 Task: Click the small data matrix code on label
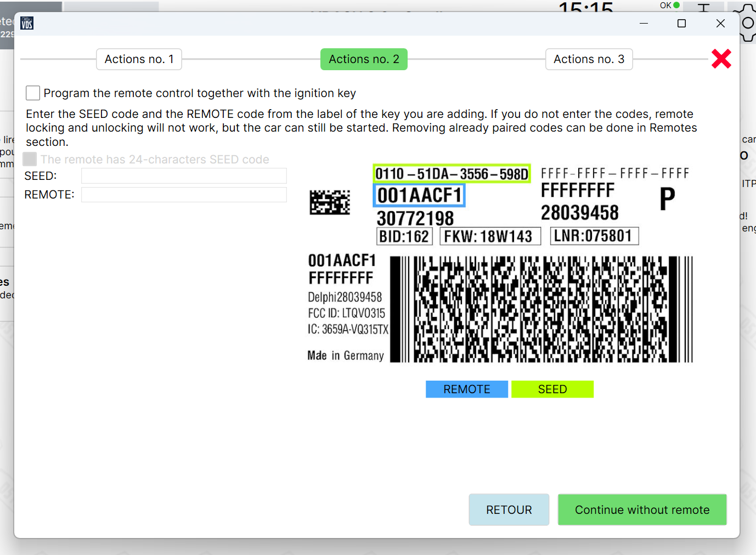330,202
